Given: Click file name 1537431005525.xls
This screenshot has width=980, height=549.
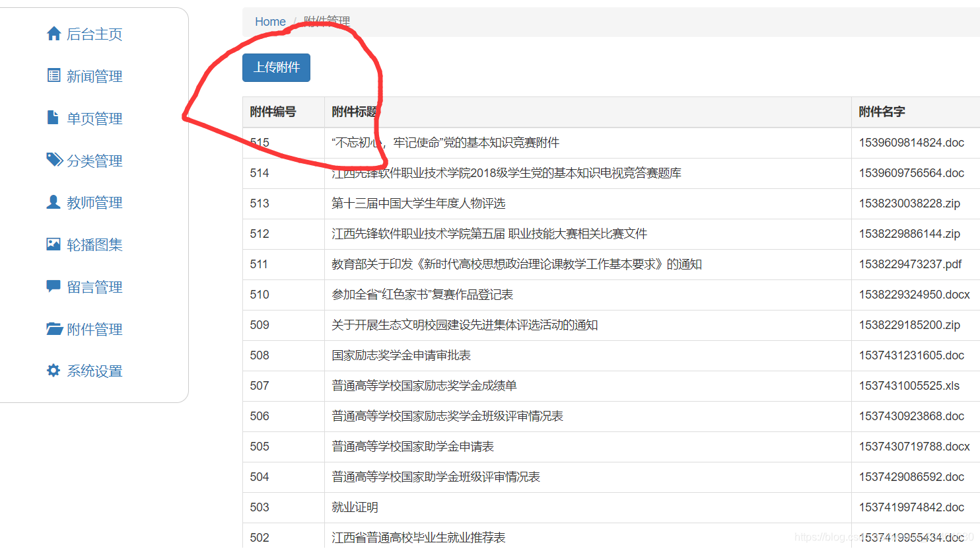Looking at the screenshot, I should pyautogui.click(x=909, y=386).
